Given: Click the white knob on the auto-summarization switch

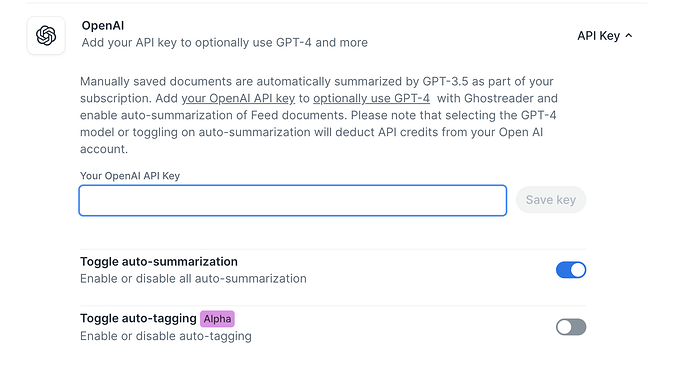Looking at the screenshot, I should click(578, 270).
